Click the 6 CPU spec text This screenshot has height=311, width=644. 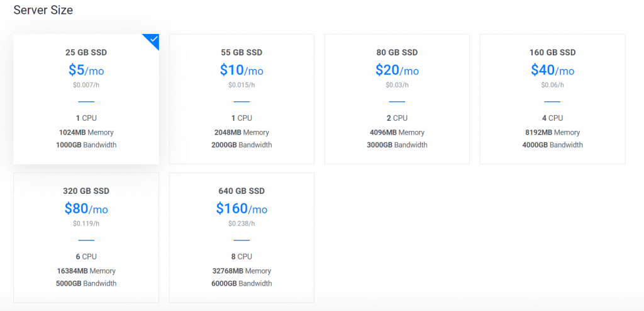pyautogui.click(x=86, y=257)
